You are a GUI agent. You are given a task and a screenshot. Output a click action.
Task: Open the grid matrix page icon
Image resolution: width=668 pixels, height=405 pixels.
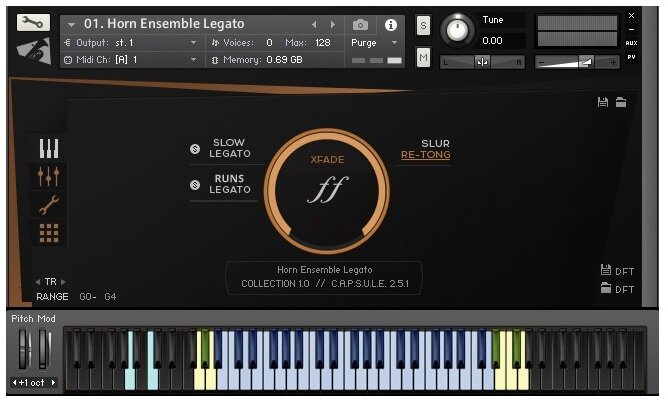49,233
